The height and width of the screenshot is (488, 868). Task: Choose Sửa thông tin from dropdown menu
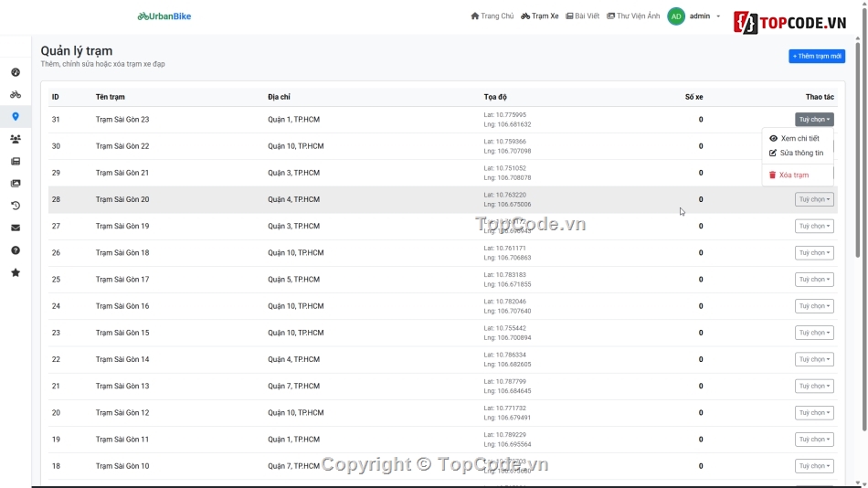coord(797,153)
